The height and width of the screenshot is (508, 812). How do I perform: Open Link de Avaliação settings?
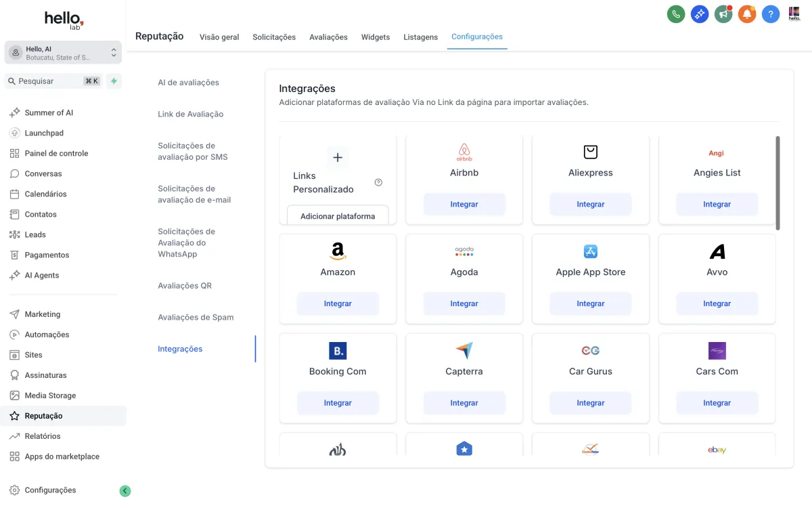coord(191,114)
